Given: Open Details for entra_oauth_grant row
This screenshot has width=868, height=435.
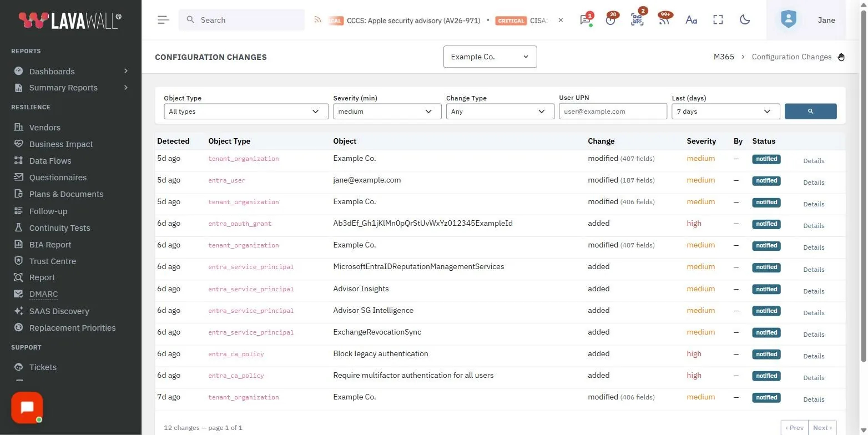Looking at the screenshot, I should point(814,226).
